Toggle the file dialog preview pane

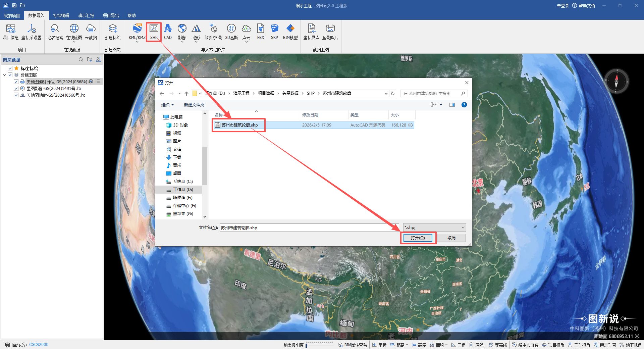pos(452,105)
